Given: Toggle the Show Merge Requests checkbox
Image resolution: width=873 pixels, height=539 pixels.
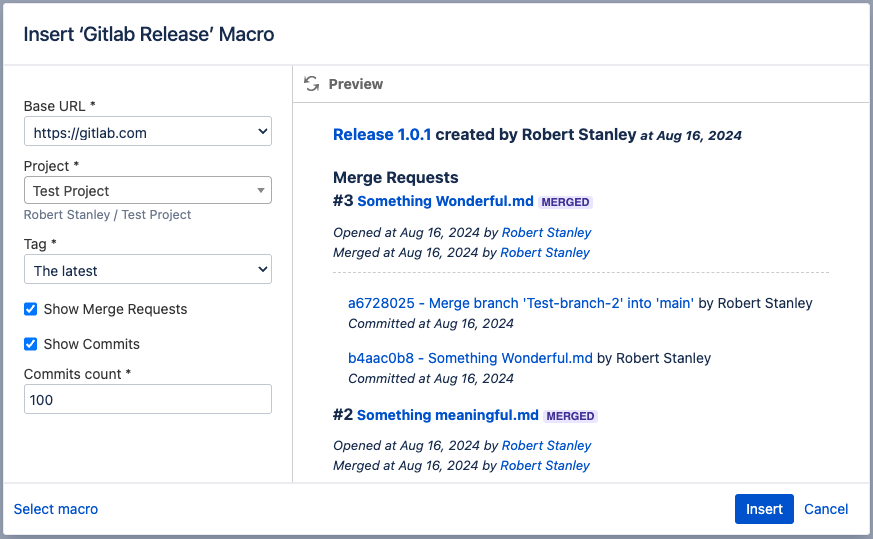Looking at the screenshot, I should 31,309.
